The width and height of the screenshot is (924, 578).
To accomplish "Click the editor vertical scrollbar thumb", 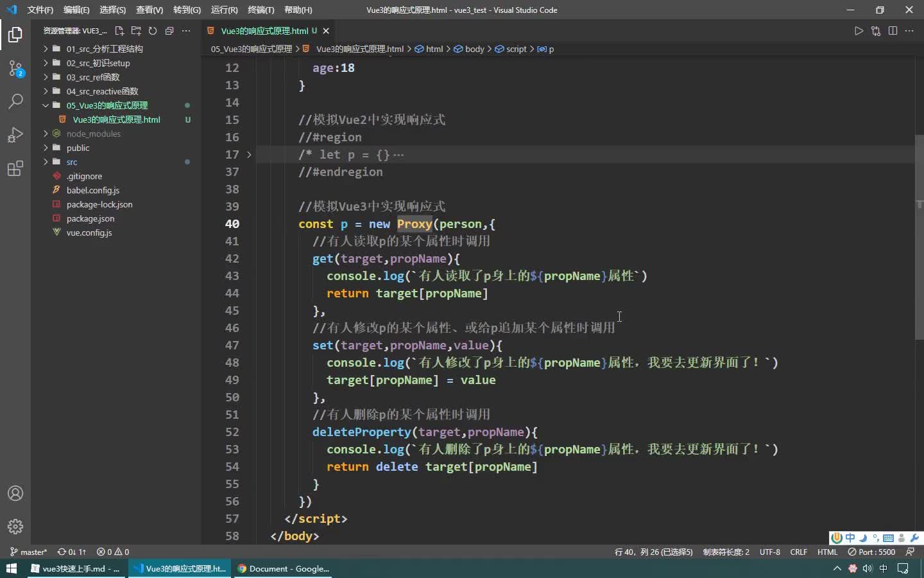I will click(x=919, y=238).
